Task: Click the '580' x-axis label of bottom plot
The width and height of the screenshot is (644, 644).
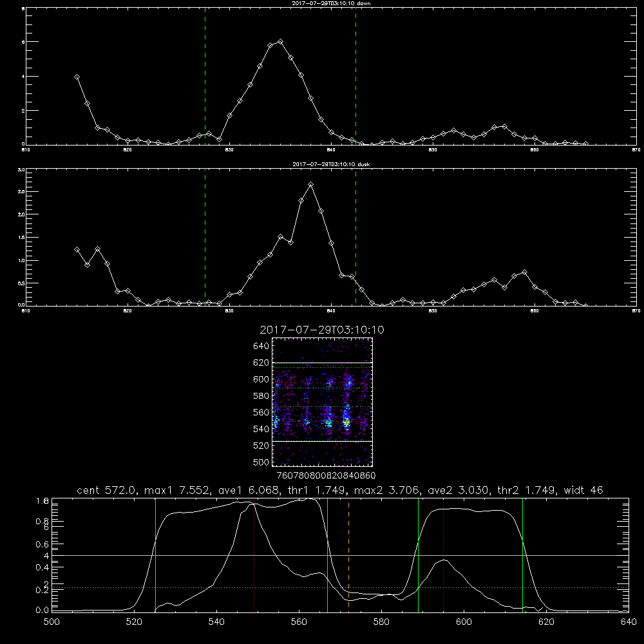Action: (381, 622)
